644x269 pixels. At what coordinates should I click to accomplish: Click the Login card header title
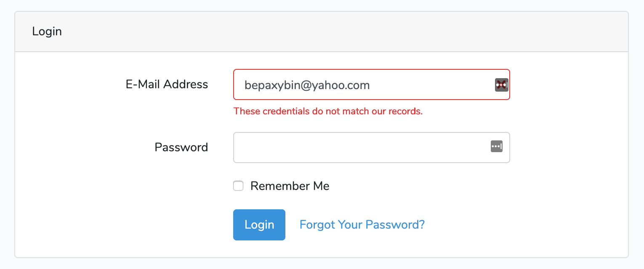(x=47, y=32)
